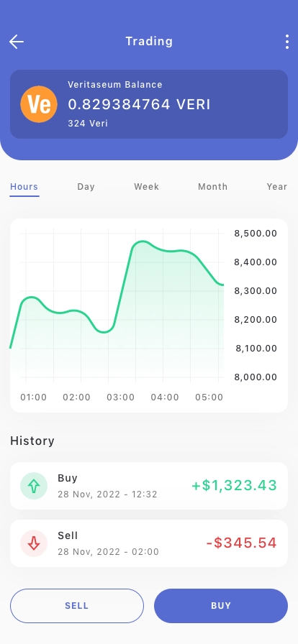Tap the Veritaseum Balance card
The image size is (298, 644).
(149, 104)
